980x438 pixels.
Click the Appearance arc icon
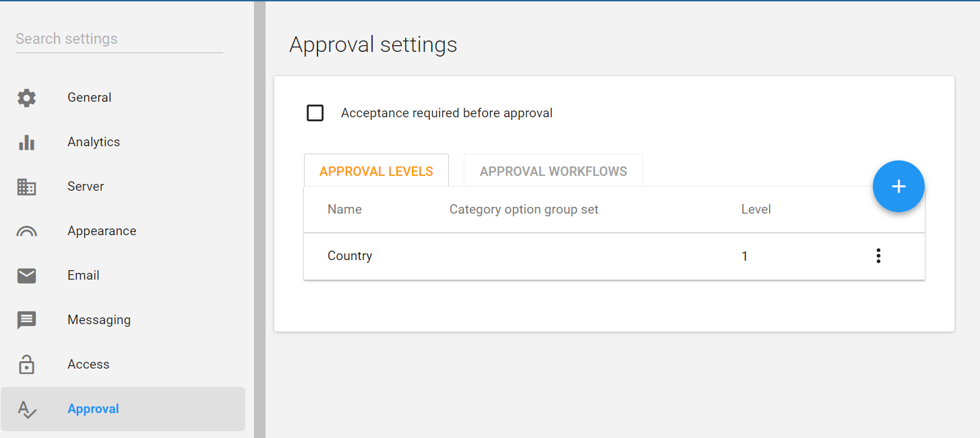26,231
